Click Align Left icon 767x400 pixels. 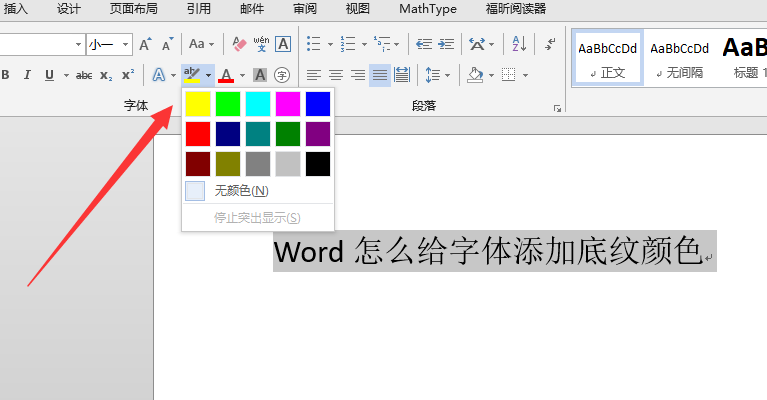click(x=314, y=75)
